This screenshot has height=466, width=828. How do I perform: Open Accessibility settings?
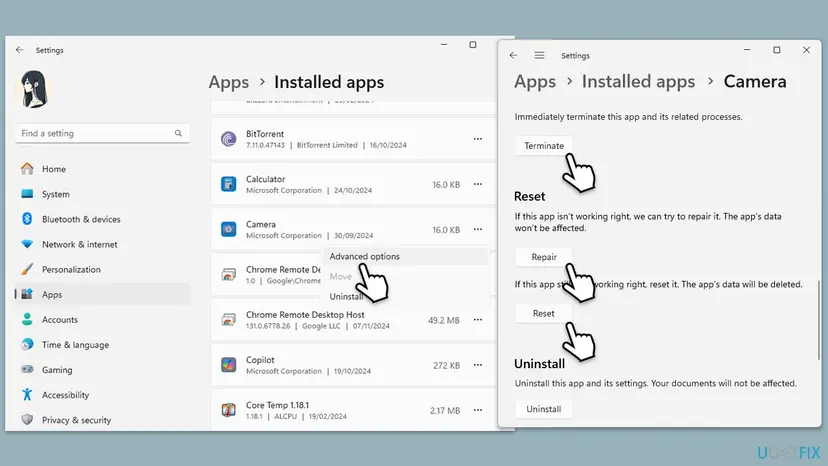click(x=102, y=395)
